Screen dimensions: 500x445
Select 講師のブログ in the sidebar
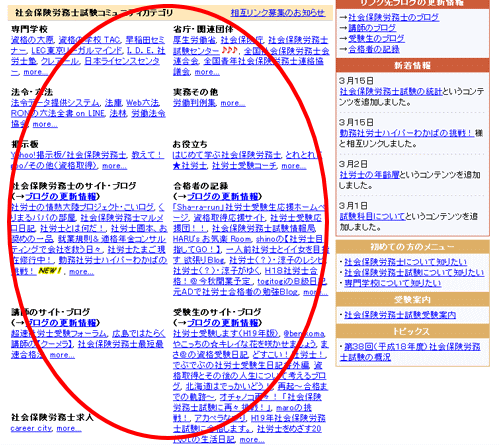point(372,28)
